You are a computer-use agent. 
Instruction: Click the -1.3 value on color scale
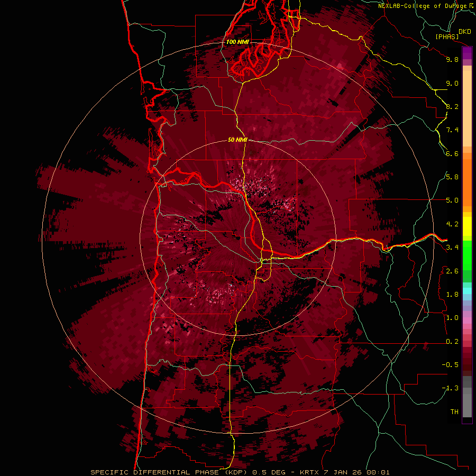450,388
